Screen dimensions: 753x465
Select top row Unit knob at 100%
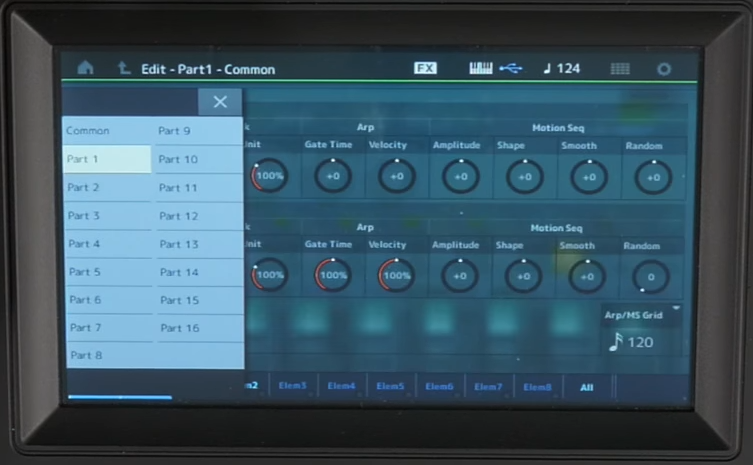point(269,175)
